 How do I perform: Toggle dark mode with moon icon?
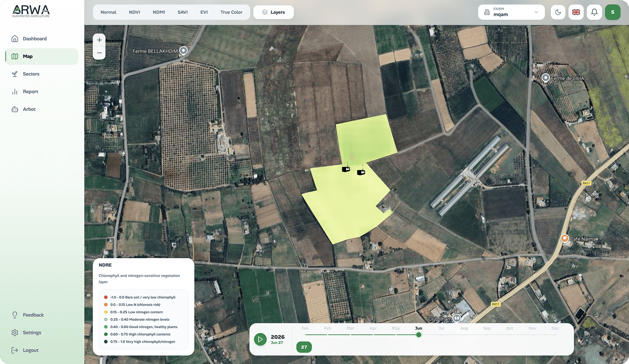558,12
